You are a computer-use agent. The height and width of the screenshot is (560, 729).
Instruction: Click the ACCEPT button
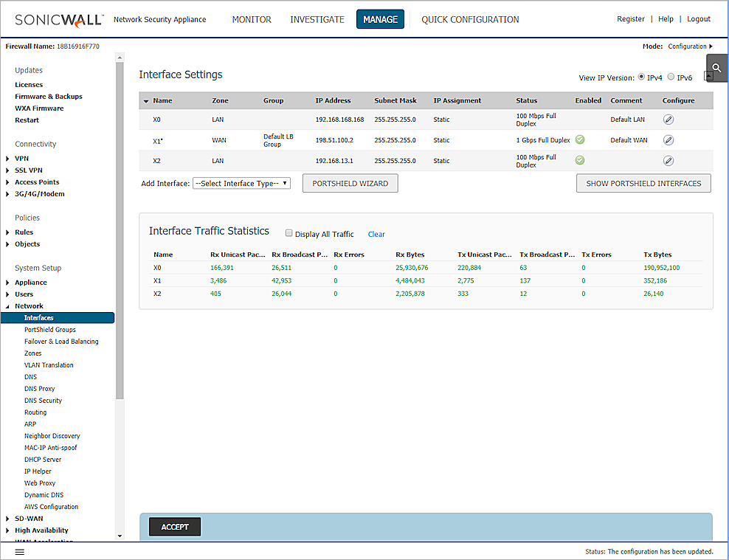click(174, 526)
